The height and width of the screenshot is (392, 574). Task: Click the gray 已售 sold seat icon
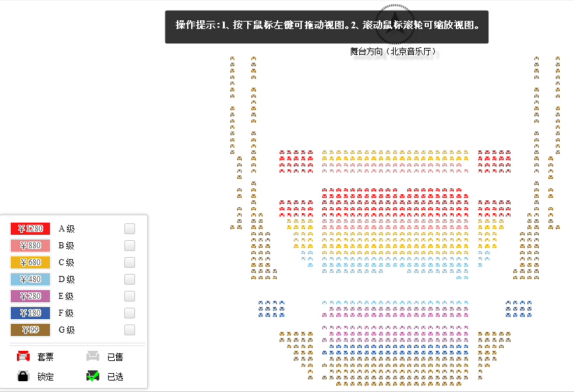click(x=93, y=356)
